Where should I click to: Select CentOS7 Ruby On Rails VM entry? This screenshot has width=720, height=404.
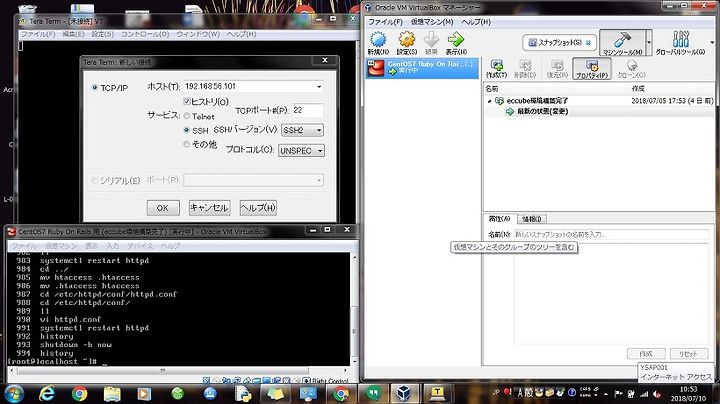coord(422,68)
